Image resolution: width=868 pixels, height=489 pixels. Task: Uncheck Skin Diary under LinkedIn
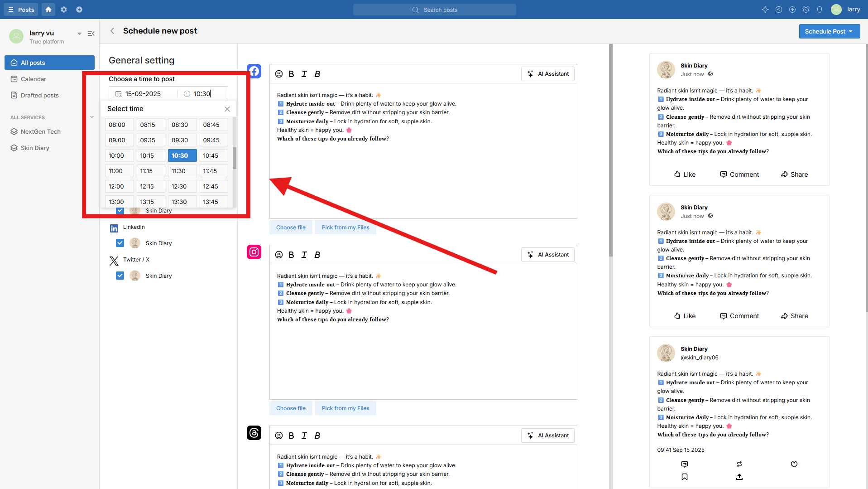120,243
